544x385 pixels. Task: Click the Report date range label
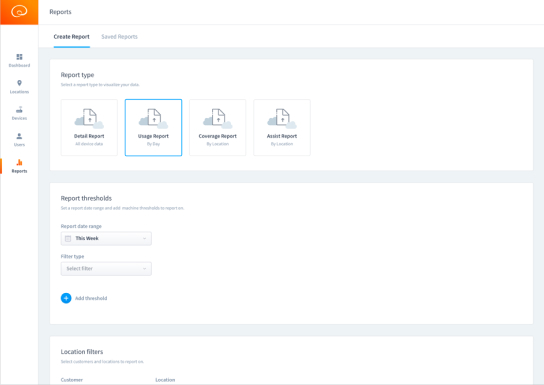81,226
